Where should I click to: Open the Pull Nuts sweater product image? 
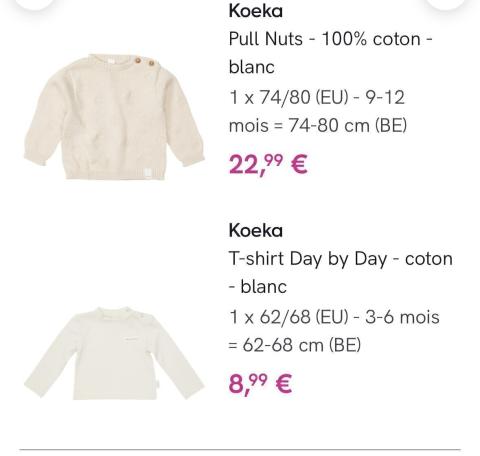click(114, 117)
